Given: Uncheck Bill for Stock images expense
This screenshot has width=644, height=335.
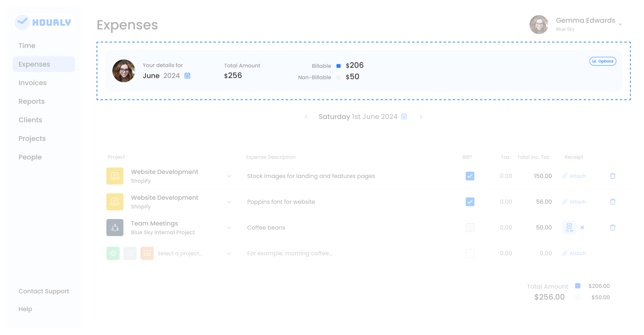Looking at the screenshot, I should click(470, 176).
